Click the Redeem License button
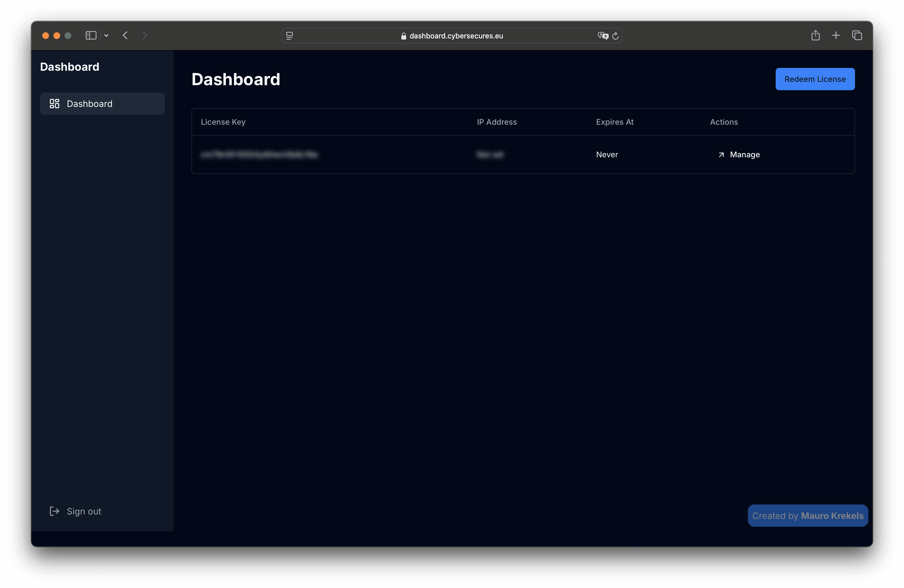904x588 pixels. point(815,79)
